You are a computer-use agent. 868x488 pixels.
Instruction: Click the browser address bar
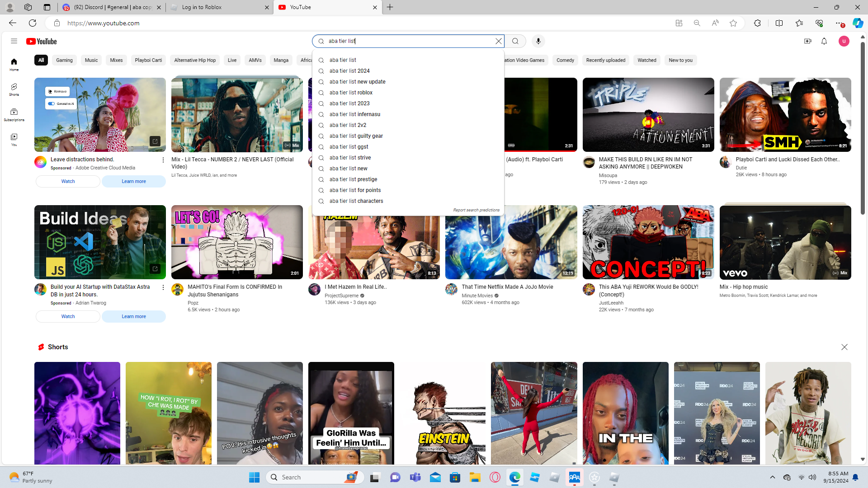click(362, 23)
